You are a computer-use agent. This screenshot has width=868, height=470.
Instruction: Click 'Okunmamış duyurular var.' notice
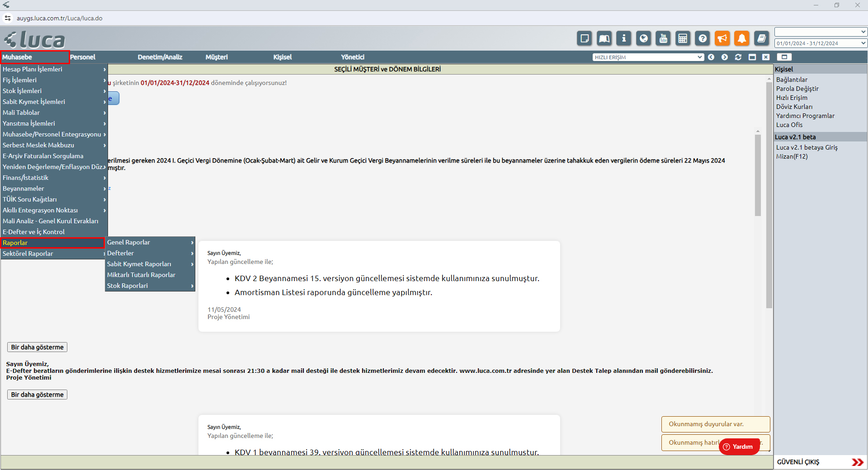(x=715, y=424)
